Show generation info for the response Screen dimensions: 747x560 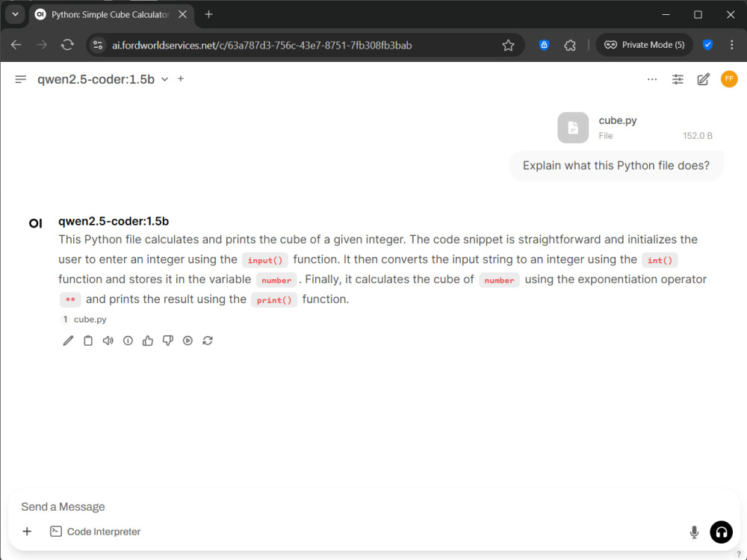click(128, 340)
